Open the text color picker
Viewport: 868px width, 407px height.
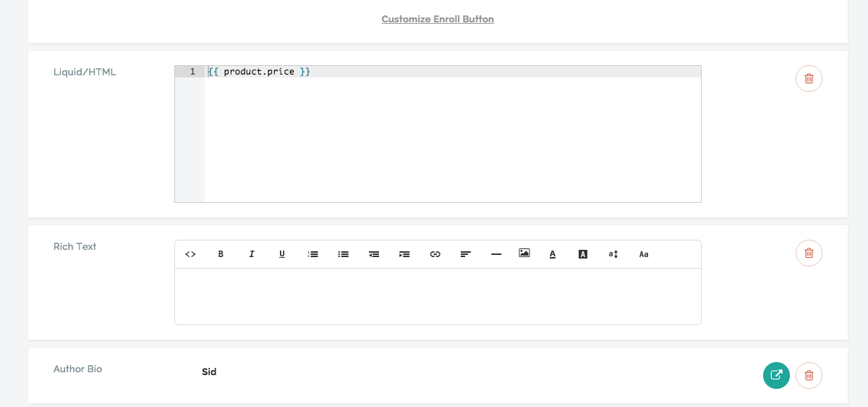(x=553, y=254)
